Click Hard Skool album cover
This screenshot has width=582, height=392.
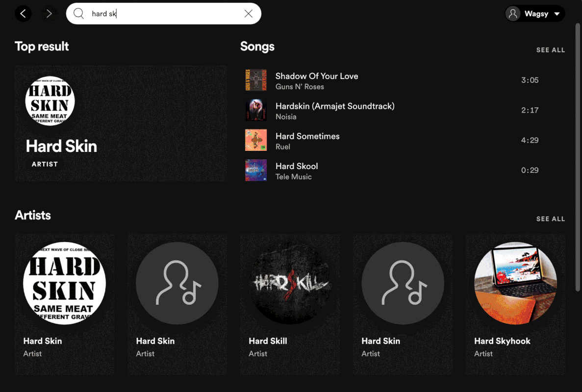[x=256, y=170]
